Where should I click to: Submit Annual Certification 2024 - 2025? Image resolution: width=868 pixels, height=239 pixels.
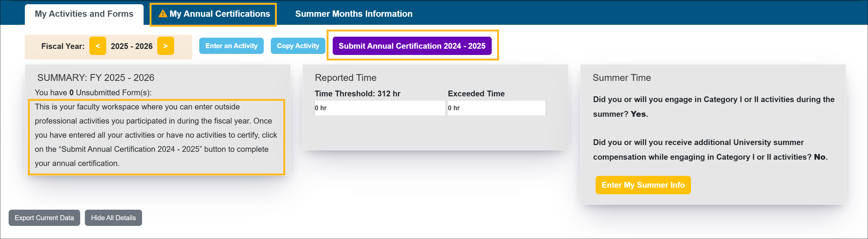[412, 46]
